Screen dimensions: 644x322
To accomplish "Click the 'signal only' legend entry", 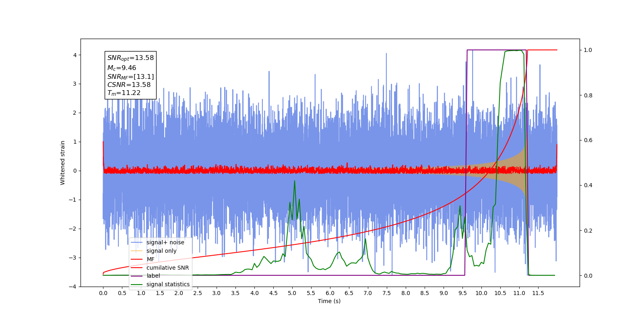I will pos(161,251).
